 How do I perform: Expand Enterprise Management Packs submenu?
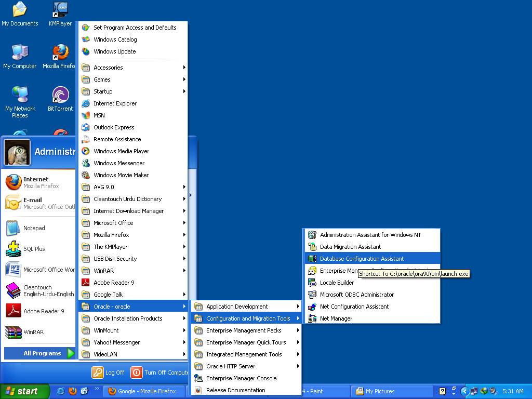point(246,330)
